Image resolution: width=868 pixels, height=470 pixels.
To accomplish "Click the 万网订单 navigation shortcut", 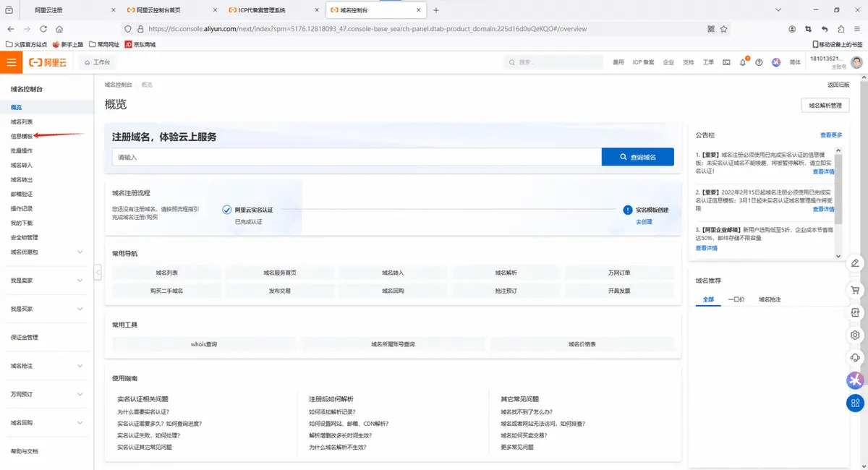I will point(619,273).
